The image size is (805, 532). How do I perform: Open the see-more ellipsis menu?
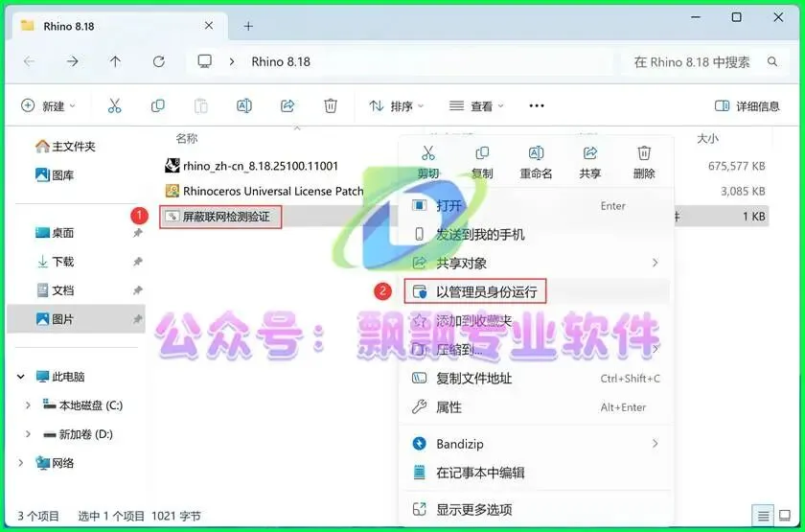[x=537, y=105]
